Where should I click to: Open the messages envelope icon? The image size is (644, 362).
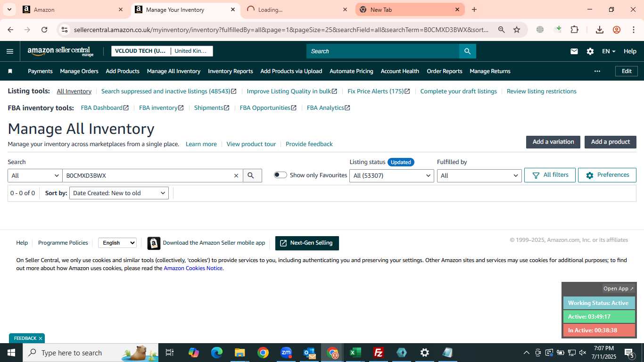[x=574, y=51]
